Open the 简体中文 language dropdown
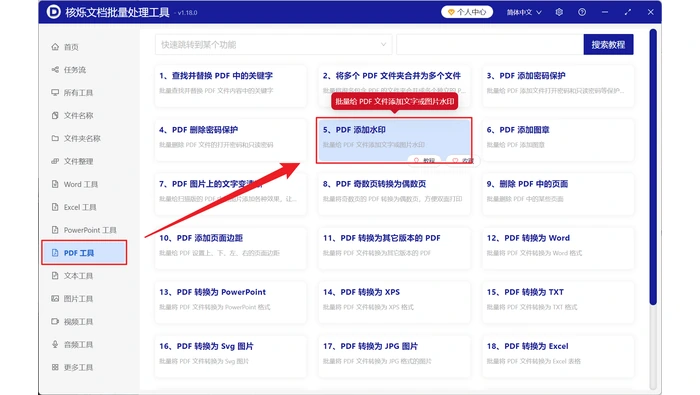This screenshot has width=700, height=395. [524, 12]
